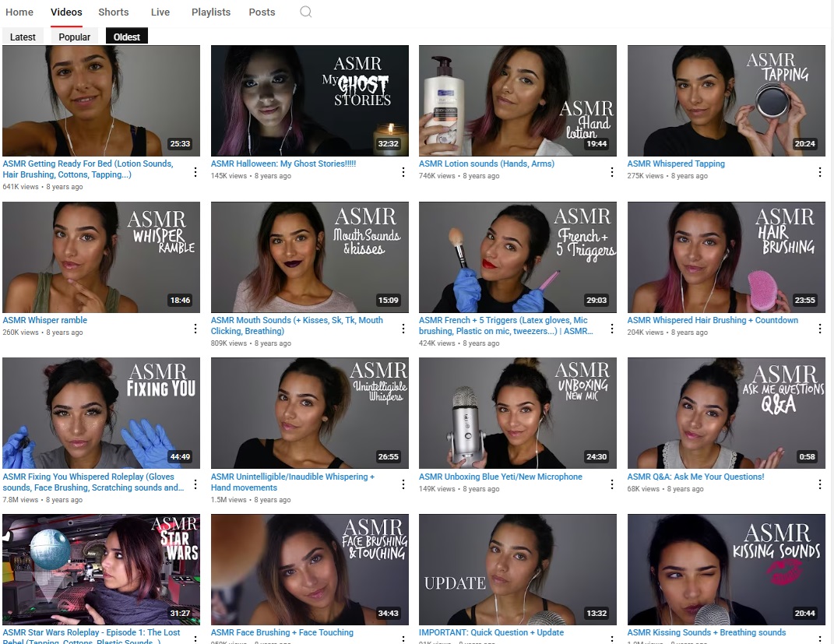Play the Hand Lotion thumbnail

(518, 100)
